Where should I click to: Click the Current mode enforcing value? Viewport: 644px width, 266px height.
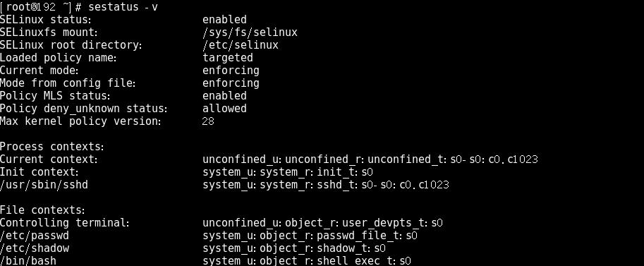coord(231,71)
